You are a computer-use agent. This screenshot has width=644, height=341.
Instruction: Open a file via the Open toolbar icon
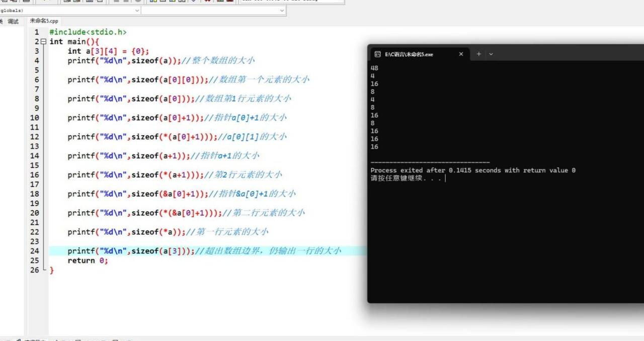(14, 2)
